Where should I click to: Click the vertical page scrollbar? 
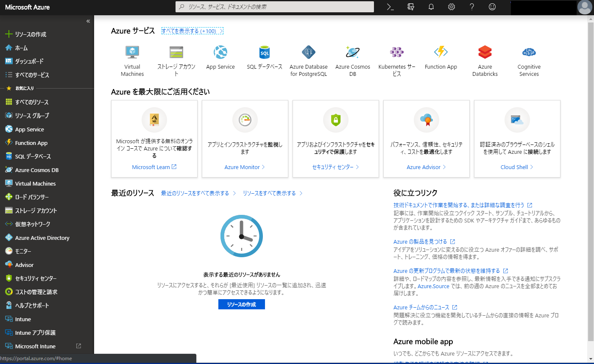pyautogui.click(x=591, y=182)
